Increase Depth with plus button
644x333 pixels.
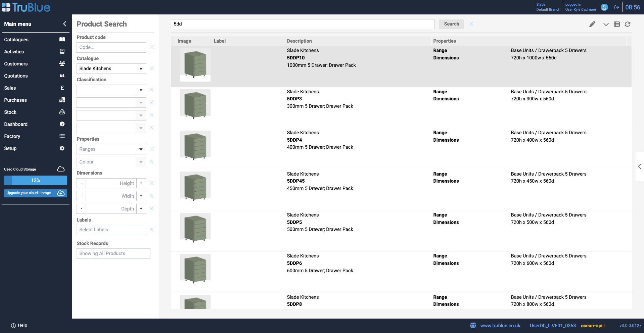click(x=141, y=209)
